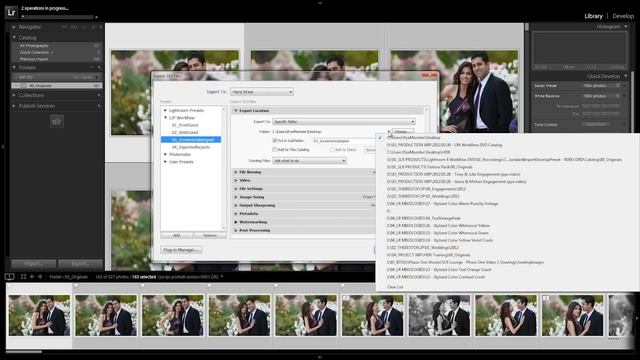This screenshot has height=360, width=640.
Task: Collapse the Folders panel
Action: (14, 67)
